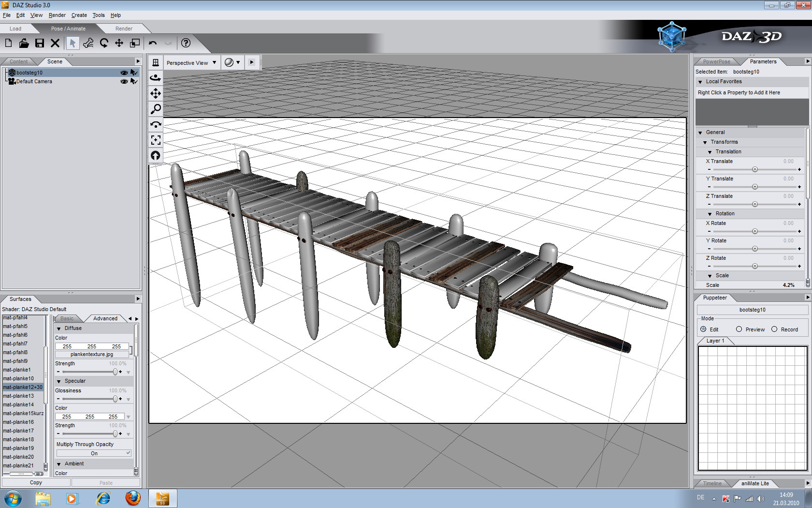Select the Preview mode radio button
The image size is (812, 508).
[739, 329]
